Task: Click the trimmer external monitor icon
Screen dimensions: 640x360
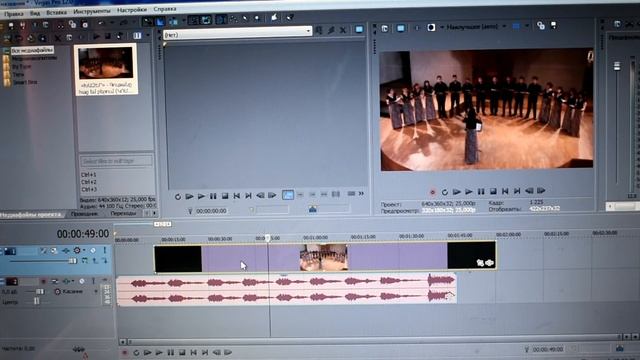Action: [359, 29]
